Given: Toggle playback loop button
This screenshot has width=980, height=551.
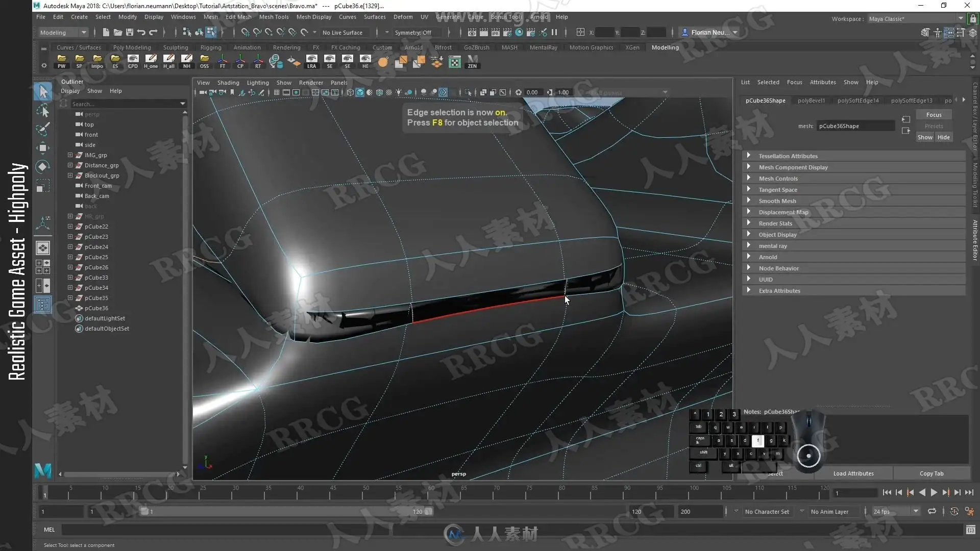Looking at the screenshot, I should point(932,511).
